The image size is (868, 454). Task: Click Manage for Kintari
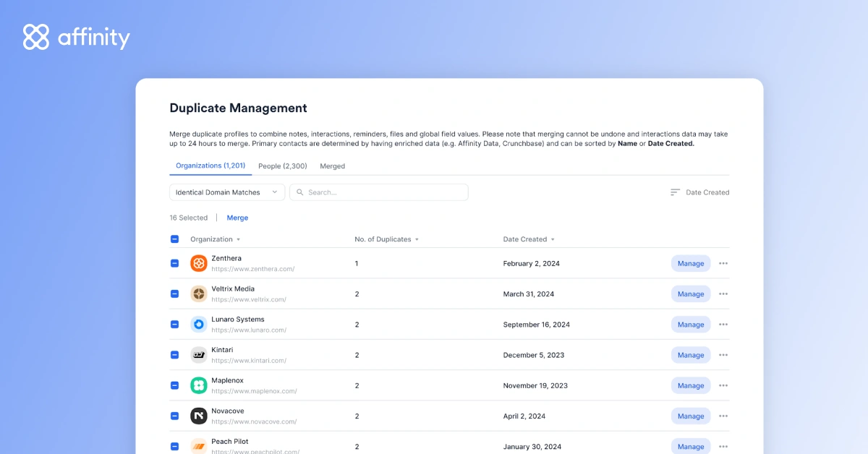691,355
